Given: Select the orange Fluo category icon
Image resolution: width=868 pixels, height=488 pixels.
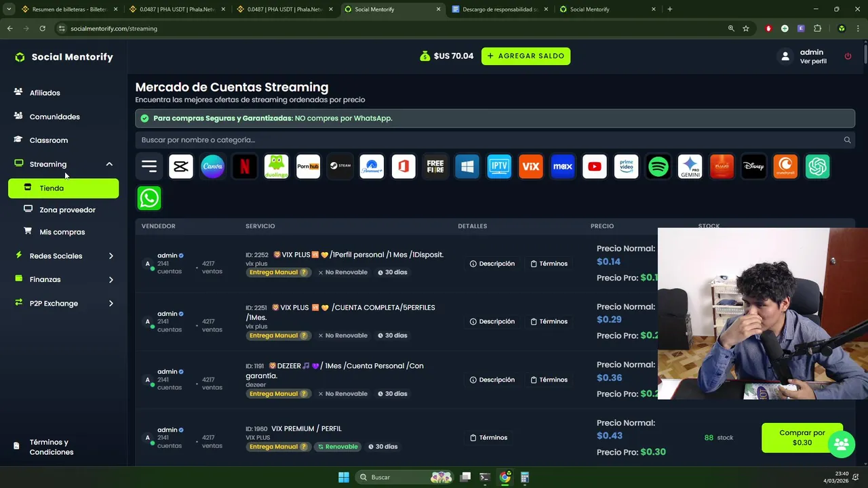Looking at the screenshot, I should coord(722,166).
